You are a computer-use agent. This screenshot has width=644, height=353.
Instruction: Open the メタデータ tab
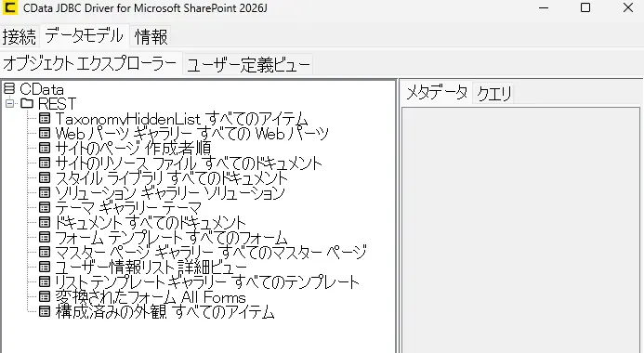[x=437, y=92]
